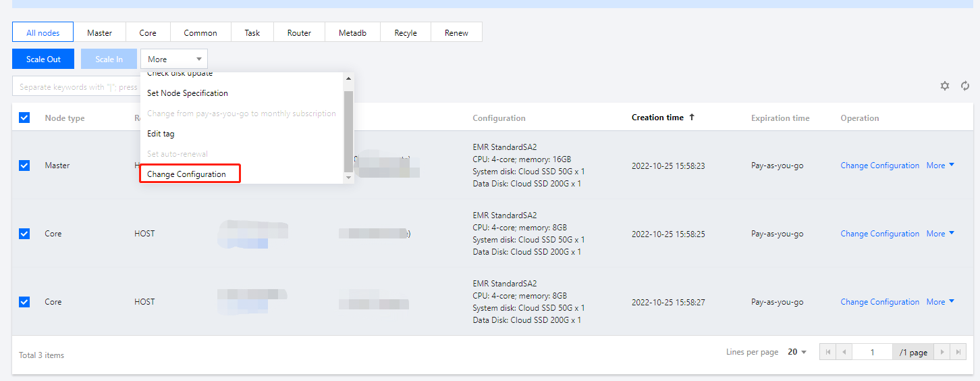Click the Expiration time column header
980x381 pixels.
[x=780, y=118]
